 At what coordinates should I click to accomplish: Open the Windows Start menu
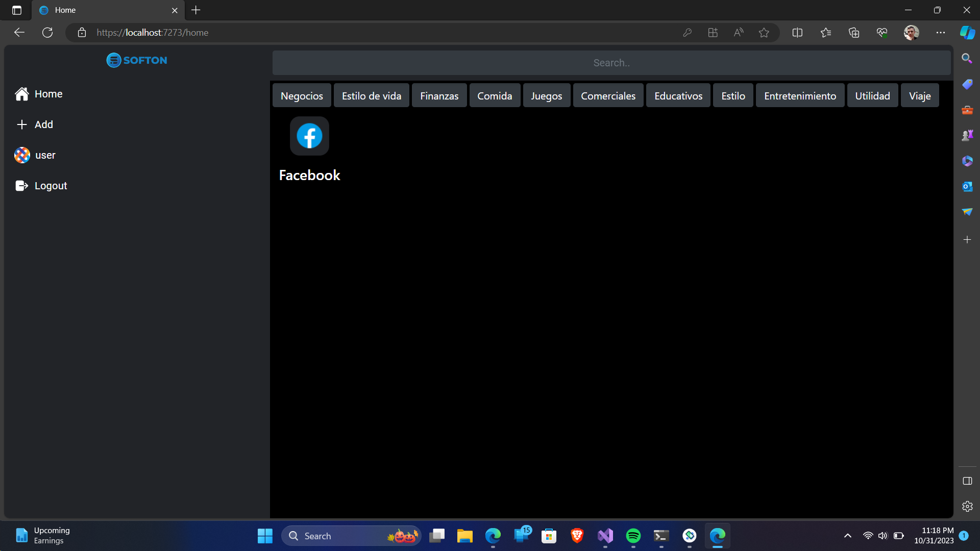265,536
